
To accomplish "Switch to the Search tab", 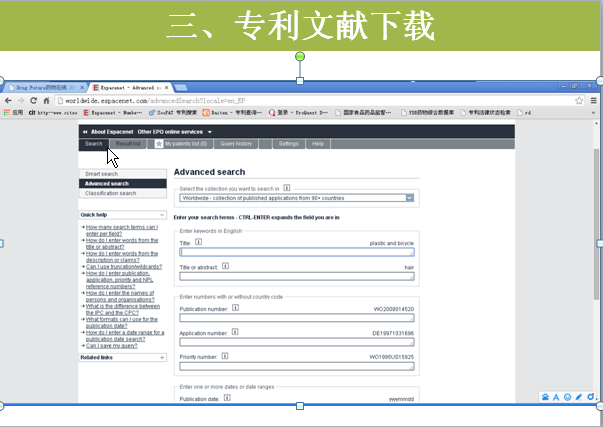I will [93, 144].
